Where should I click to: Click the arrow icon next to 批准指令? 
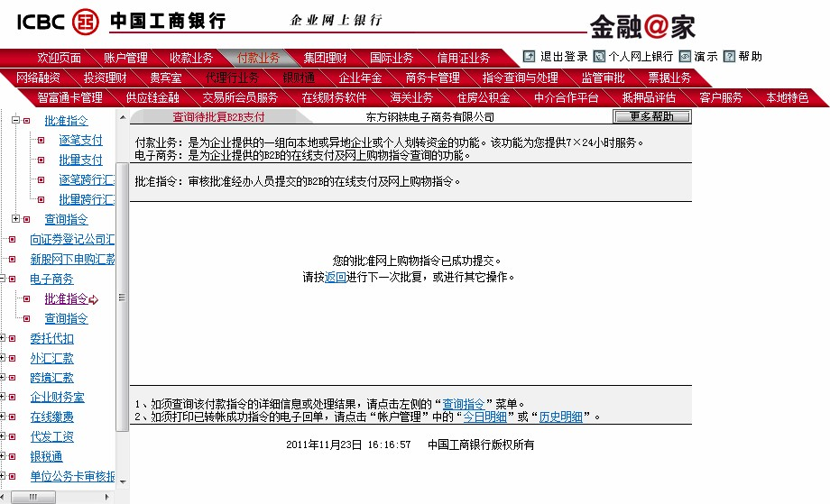(94, 300)
